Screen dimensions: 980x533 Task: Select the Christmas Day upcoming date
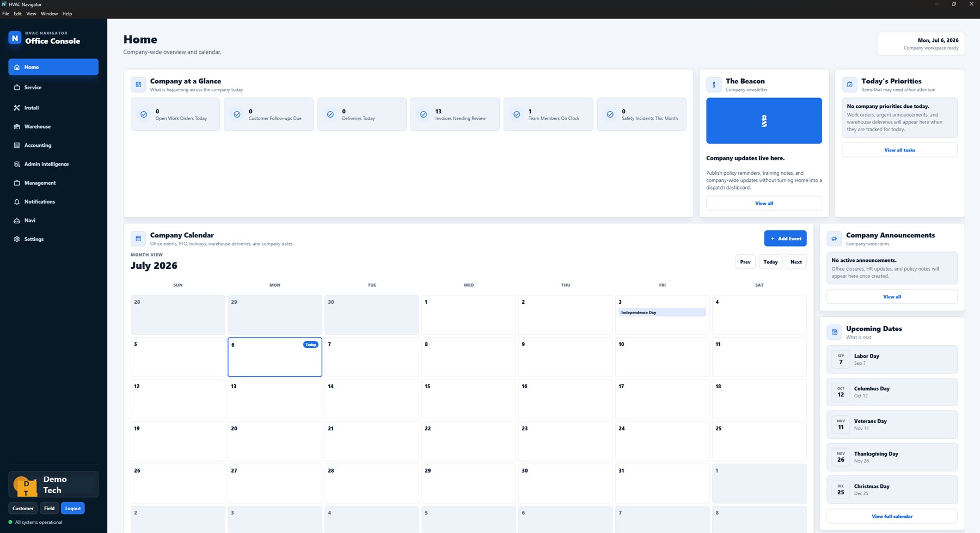point(892,490)
